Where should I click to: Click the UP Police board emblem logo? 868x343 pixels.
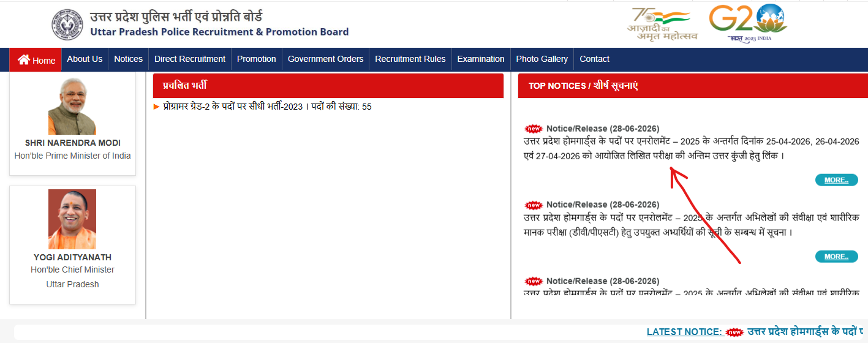pos(66,24)
